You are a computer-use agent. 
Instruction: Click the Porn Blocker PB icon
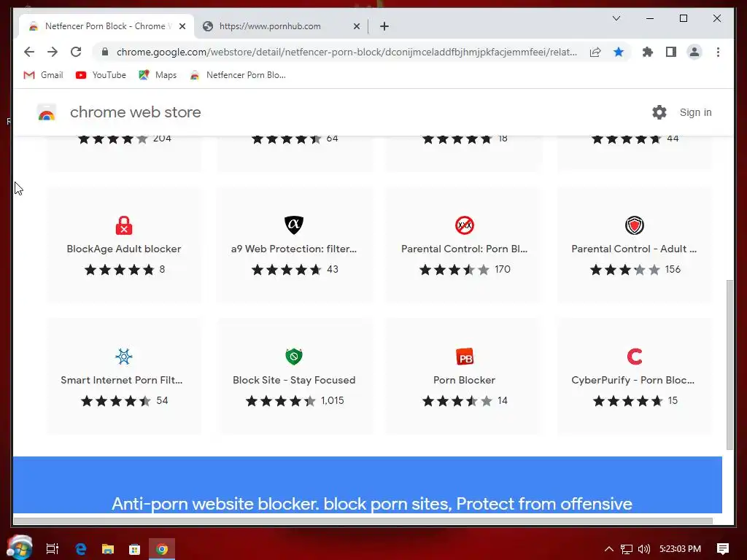(x=465, y=357)
